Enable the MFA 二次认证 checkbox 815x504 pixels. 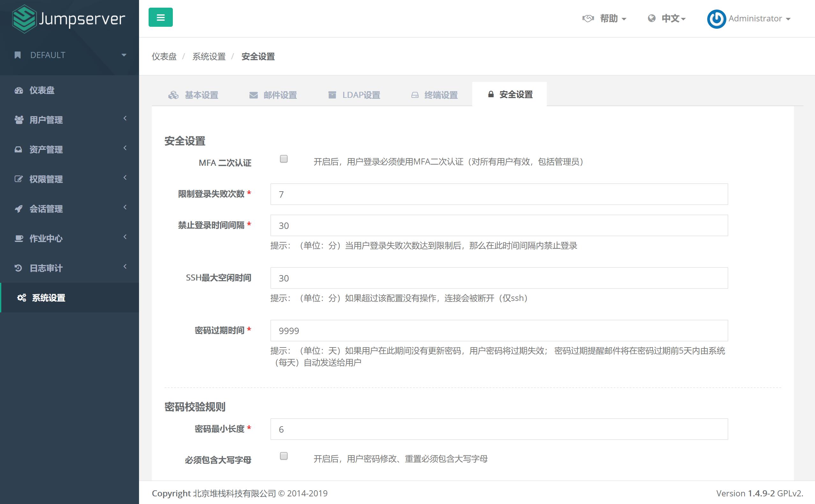(284, 159)
